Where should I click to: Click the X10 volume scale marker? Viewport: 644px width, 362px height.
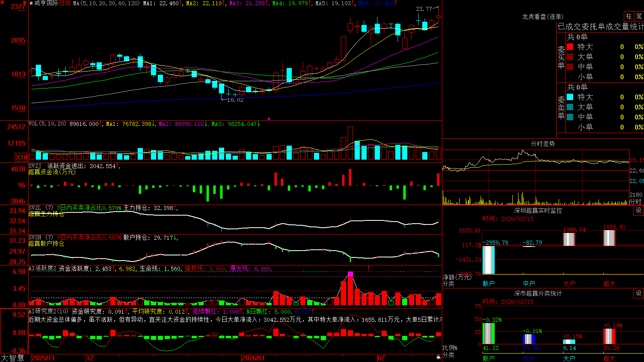pyautogui.click(x=21, y=157)
